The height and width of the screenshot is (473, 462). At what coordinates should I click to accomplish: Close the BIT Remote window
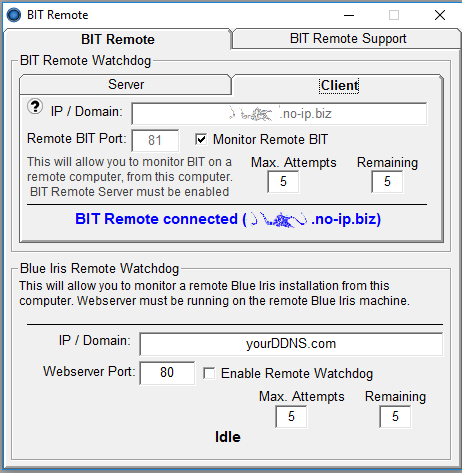click(x=440, y=15)
